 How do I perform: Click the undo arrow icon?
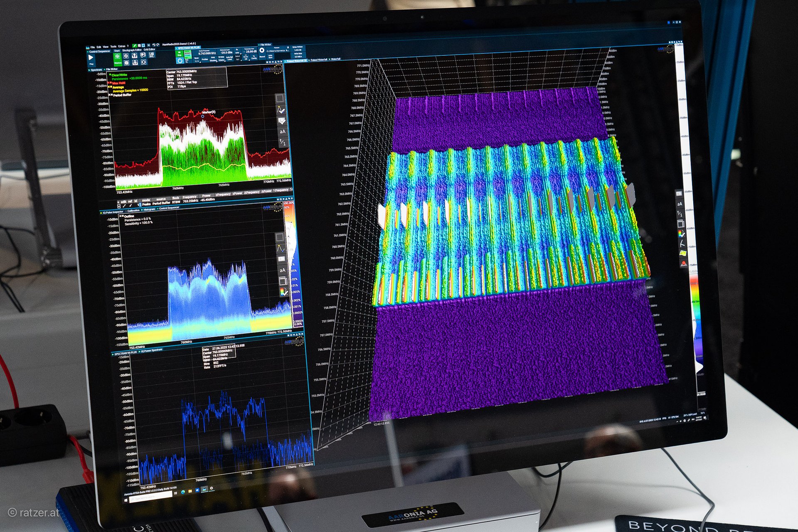(153, 45)
